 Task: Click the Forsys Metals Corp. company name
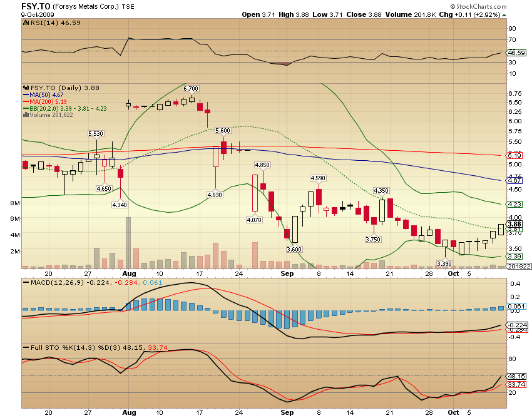[86, 6]
